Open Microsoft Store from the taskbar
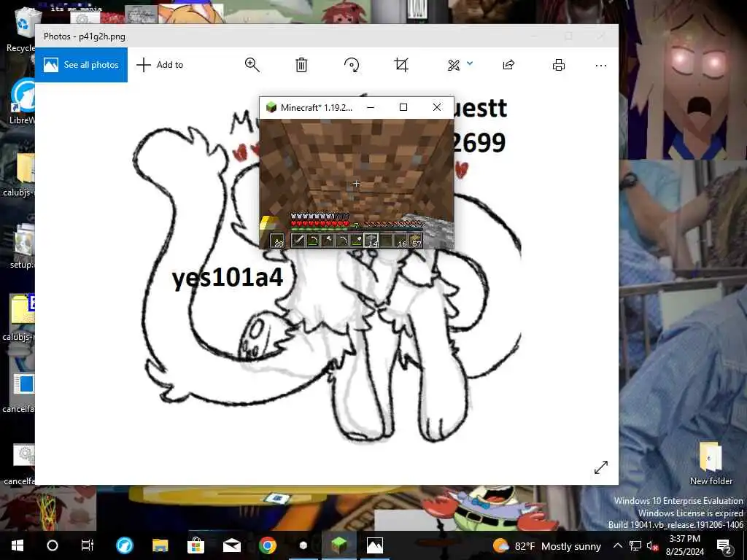This screenshot has width=747, height=560. click(196, 545)
